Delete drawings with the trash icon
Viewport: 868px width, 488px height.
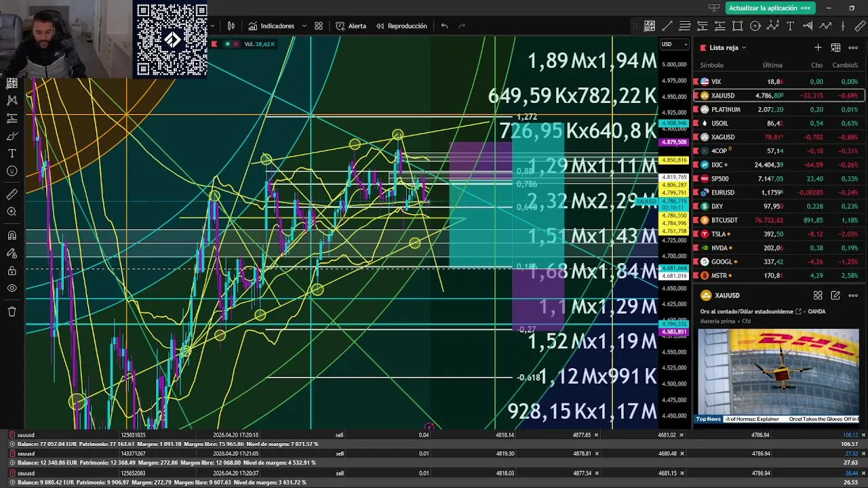tap(12, 312)
